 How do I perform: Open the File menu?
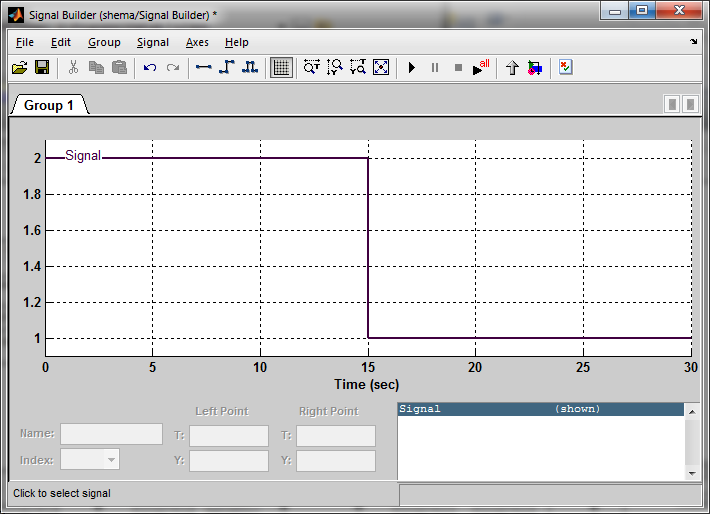[x=24, y=42]
